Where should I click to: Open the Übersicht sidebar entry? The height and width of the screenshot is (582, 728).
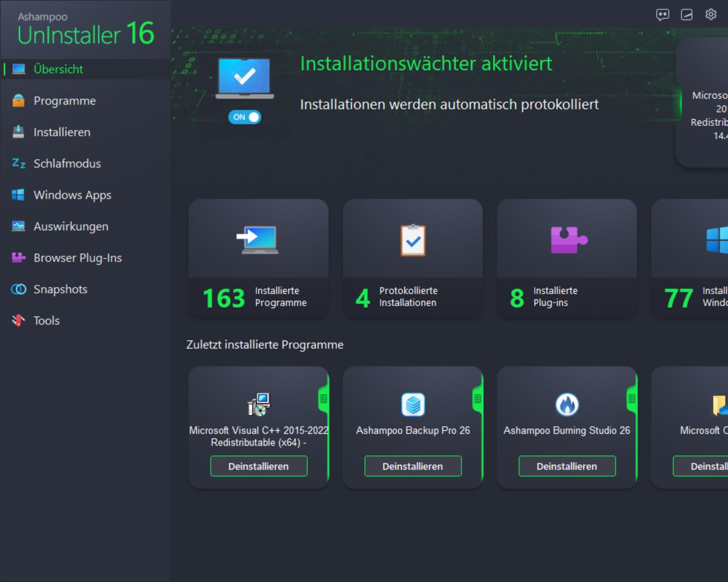[x=85, y=69]
